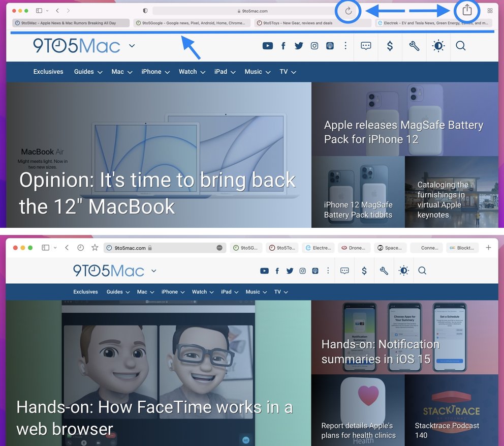Switch to the Blockt tab in the lower window
Viewport: 504px width, 446px height.
point(462,248)
